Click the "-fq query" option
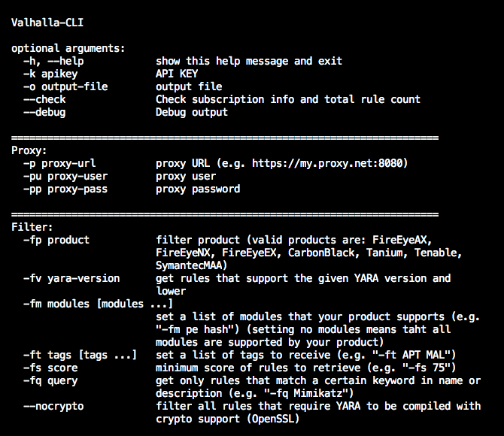The image size is (504, 436). click(x=50, y=380)
